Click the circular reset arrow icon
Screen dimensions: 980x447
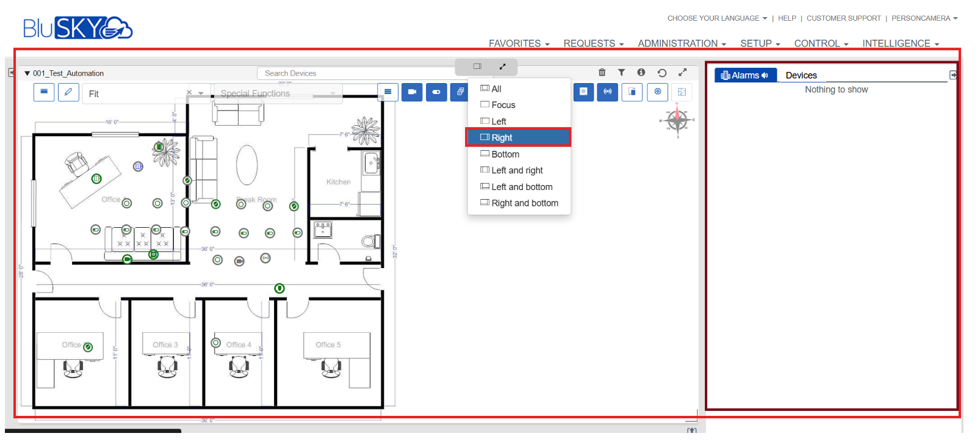[x=662, y=73]
